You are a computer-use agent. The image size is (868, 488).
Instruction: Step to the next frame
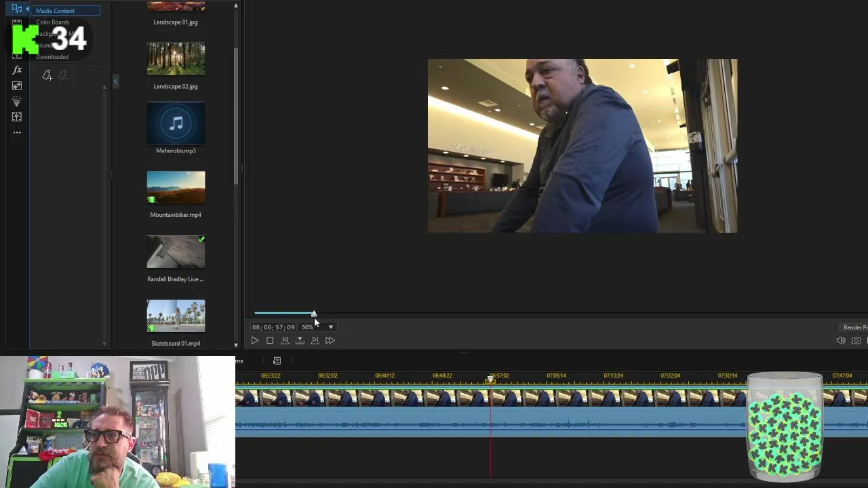point(315,341)
